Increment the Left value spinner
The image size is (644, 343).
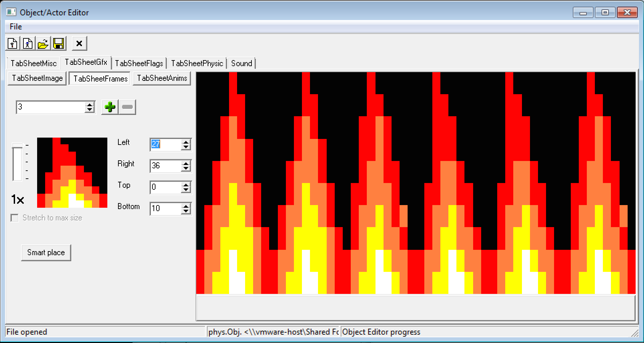pos(186,142)
